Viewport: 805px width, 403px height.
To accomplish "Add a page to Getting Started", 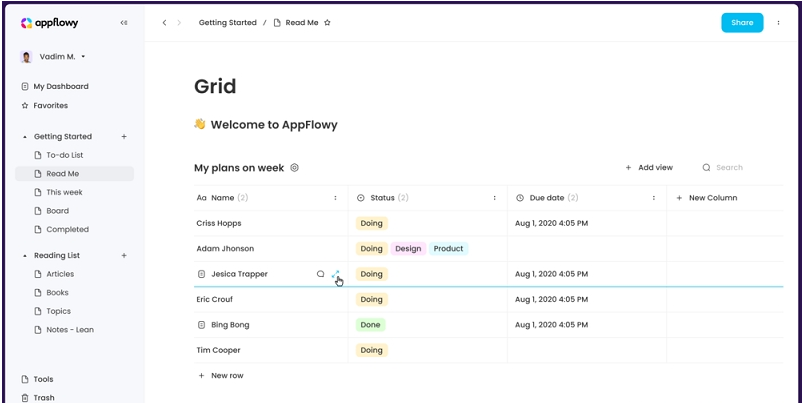I will pos(124,137).
